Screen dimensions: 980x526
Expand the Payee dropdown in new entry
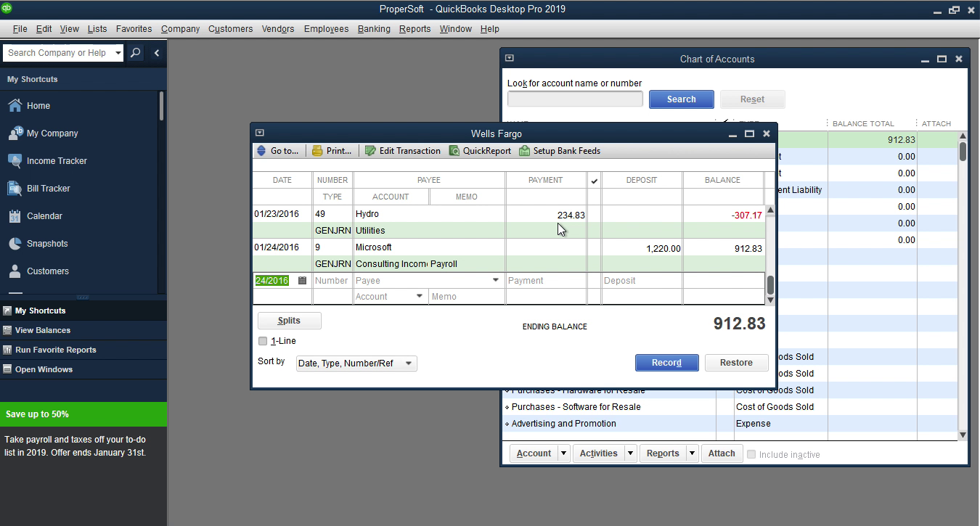(x=496, y=281)
